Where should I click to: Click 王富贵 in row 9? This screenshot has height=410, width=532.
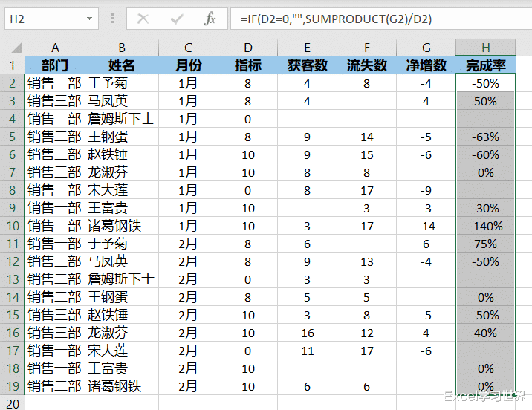tap(108, 208)
